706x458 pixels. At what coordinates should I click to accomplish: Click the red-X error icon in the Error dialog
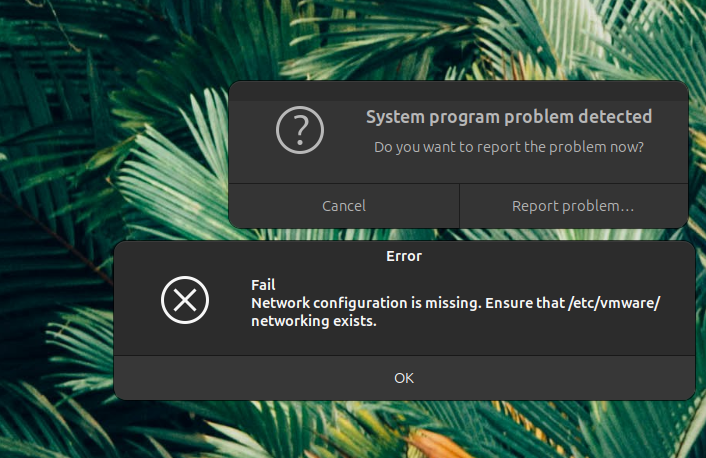185,300
